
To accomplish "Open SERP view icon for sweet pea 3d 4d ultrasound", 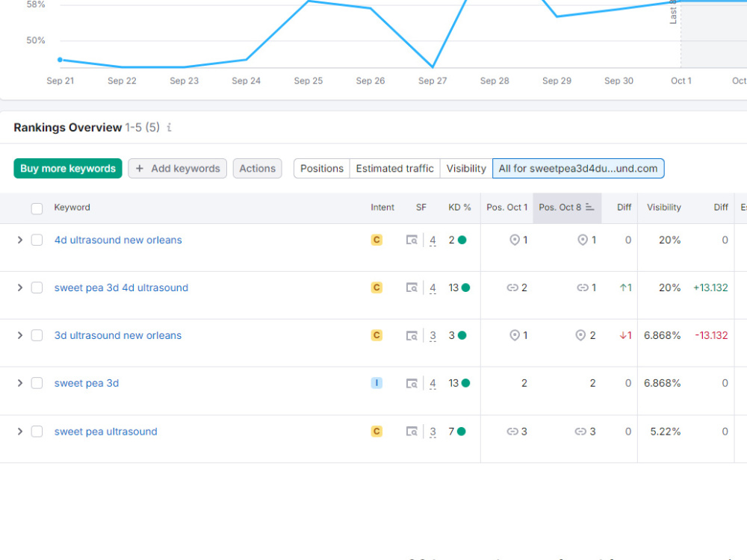I will pyautogui.click(x=412, y=287).
